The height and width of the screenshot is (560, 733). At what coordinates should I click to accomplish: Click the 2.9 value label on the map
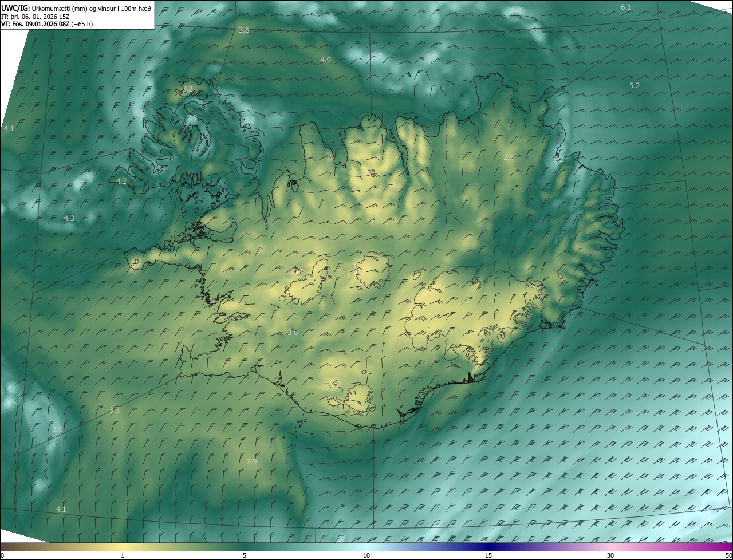click(251, 462)
